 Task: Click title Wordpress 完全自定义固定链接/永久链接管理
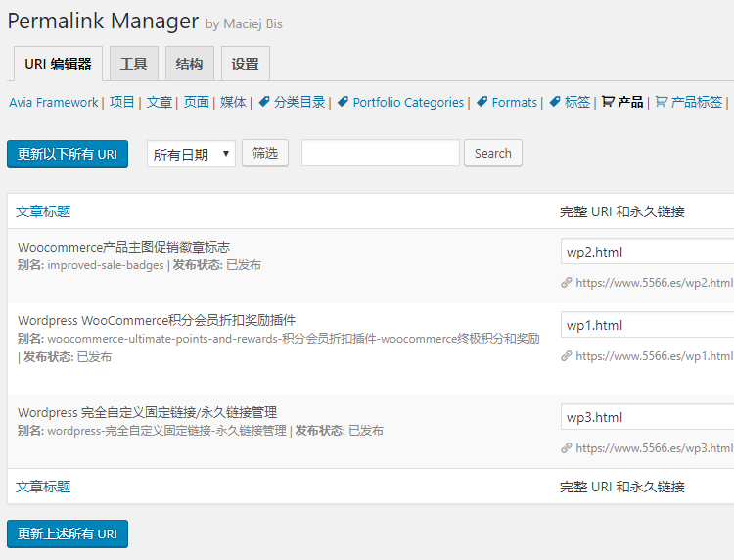click(x=148, y=412)
